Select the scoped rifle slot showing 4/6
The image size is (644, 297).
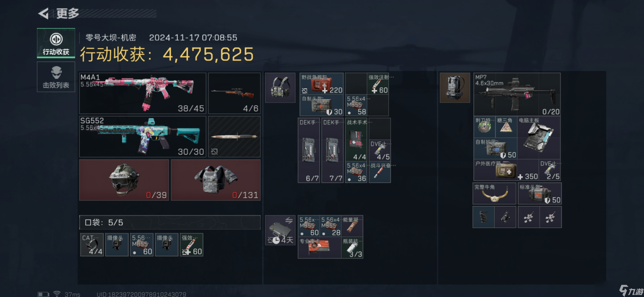point(234,93)
